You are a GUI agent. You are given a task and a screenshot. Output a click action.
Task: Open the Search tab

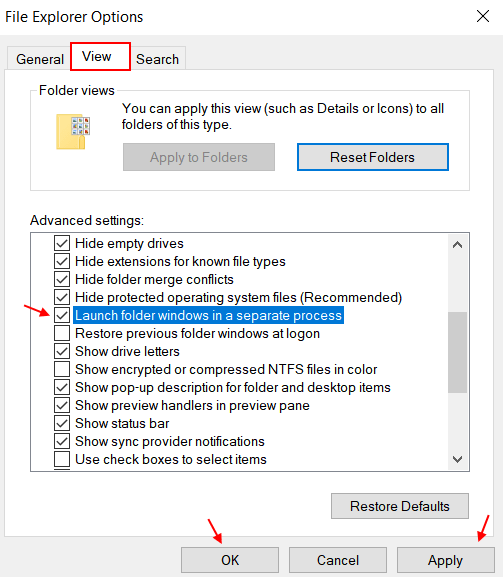point(157,59)
